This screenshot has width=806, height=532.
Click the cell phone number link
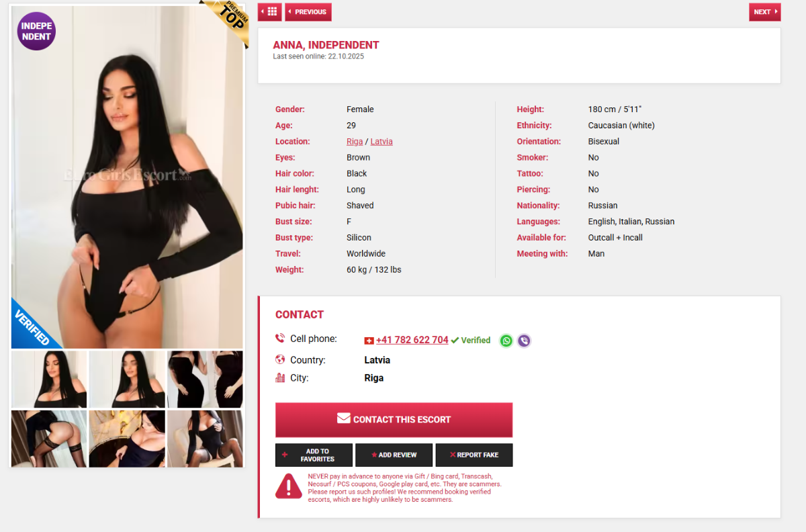(x=412, y=340)
